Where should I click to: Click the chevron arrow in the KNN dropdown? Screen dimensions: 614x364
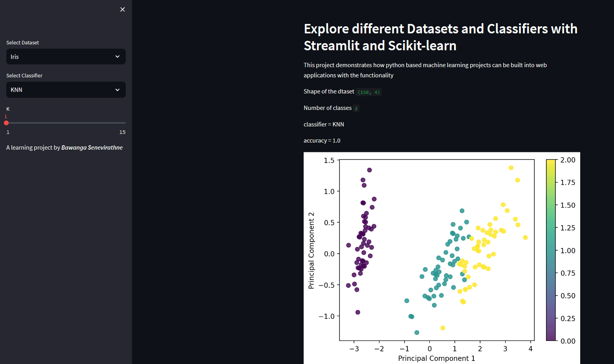pyautogui.click(x=117, y=90)
